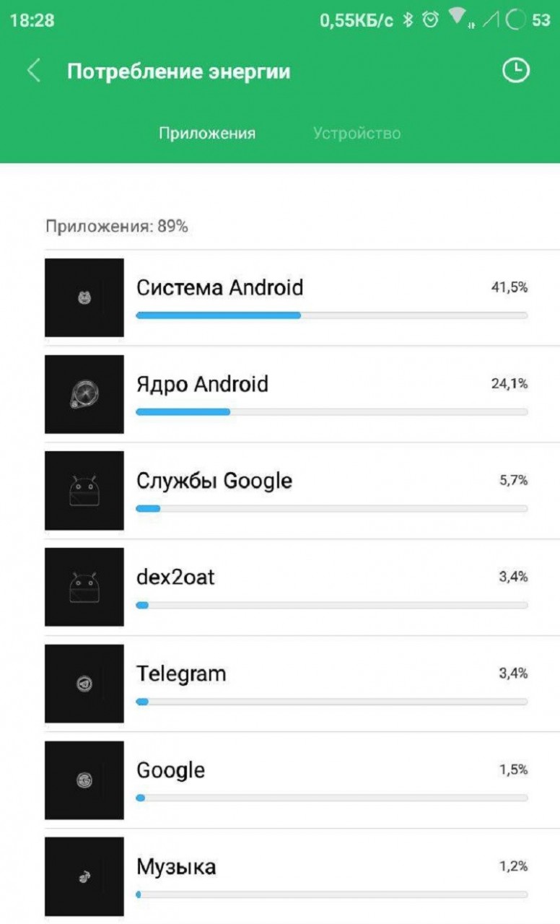Tap the alarm clock status icon
This screenshot has height=924, width=560.
431,20
